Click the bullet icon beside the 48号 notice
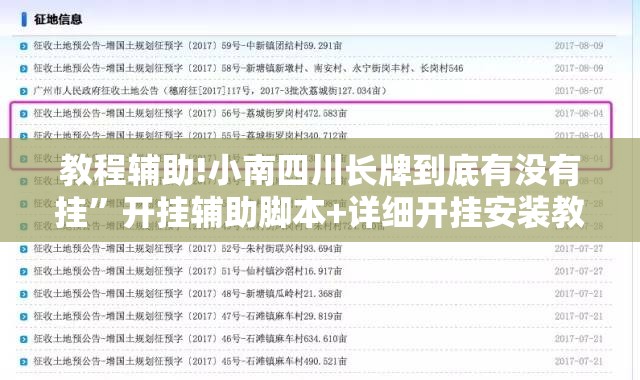 pyautogui.click(x=24, y=294)
